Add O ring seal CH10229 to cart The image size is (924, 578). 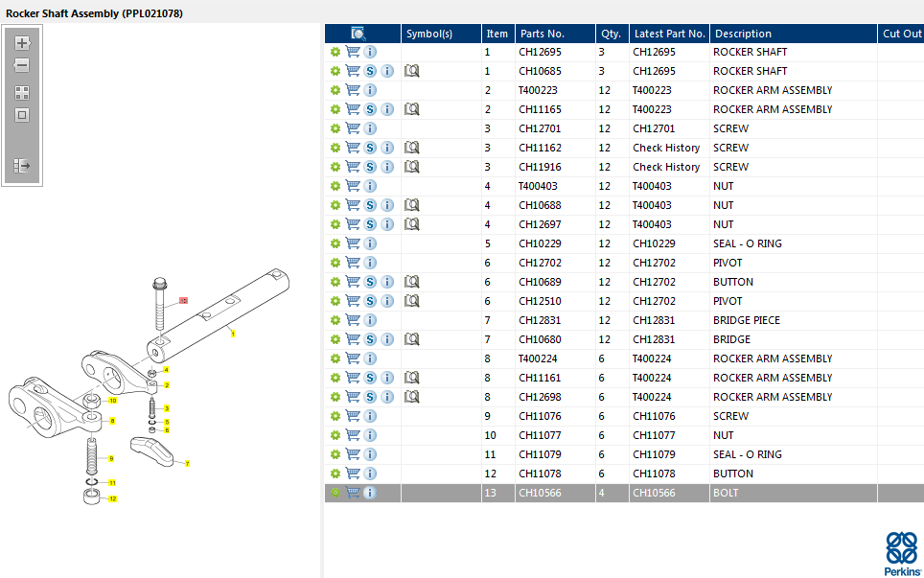(x=353, y=243)
